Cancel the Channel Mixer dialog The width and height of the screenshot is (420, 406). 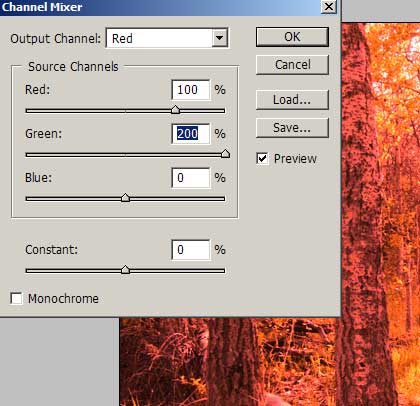click(x=292, y=65)
